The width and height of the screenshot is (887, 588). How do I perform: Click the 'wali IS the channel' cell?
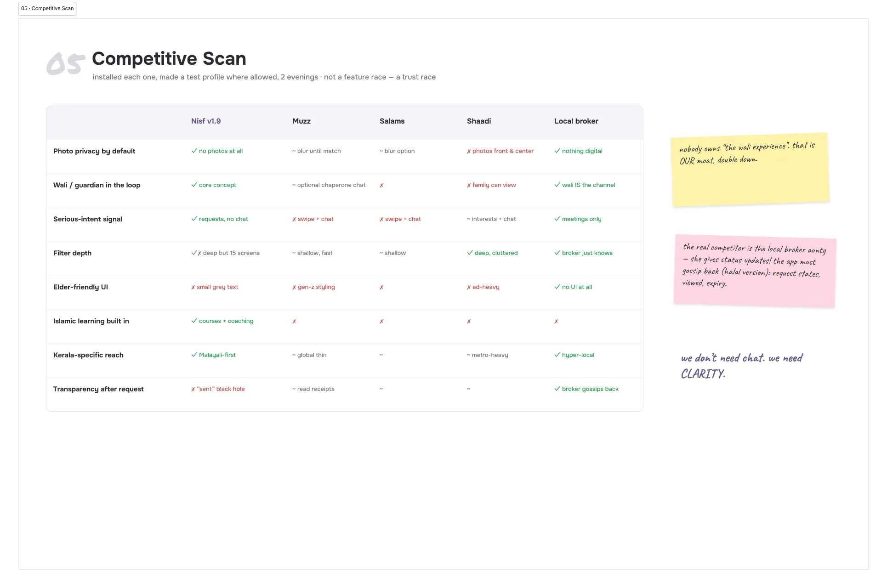(585, 185)
